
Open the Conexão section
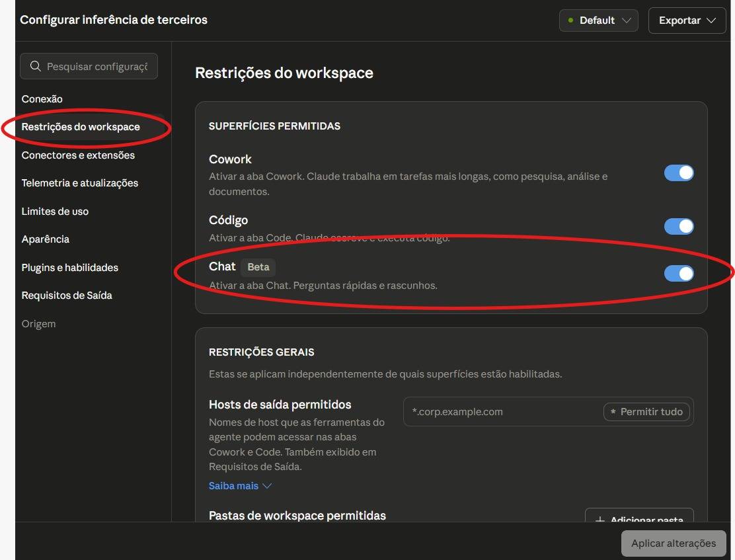tap(42, 99)
